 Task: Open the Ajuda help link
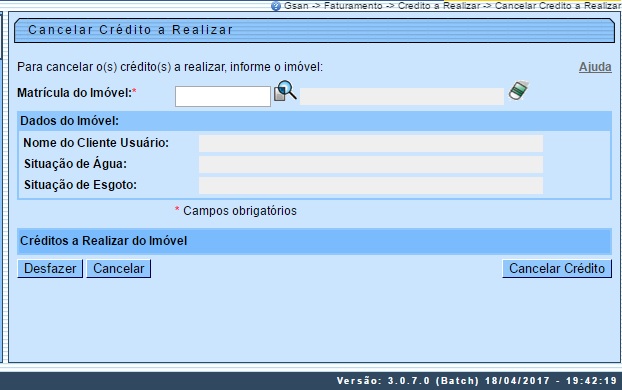pyautogui.click(x=595, y=67)
